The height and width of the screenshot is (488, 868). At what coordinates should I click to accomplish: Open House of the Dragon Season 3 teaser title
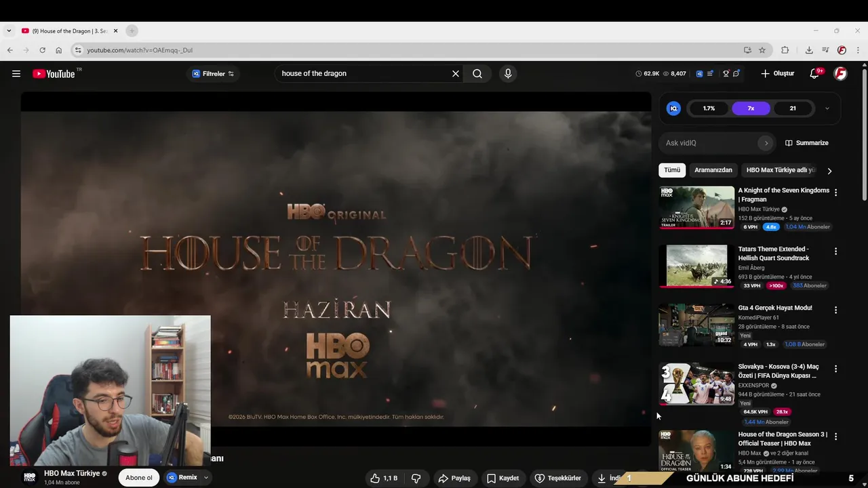(783, 439)
